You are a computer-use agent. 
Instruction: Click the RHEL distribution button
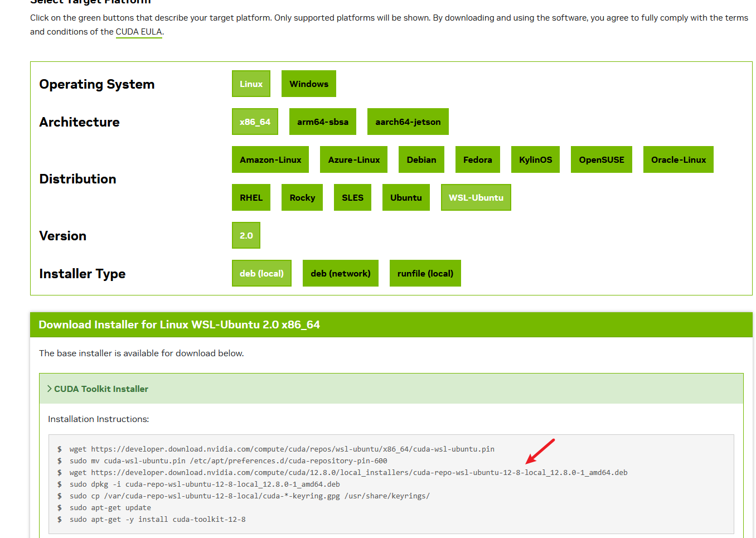point(251,197)
